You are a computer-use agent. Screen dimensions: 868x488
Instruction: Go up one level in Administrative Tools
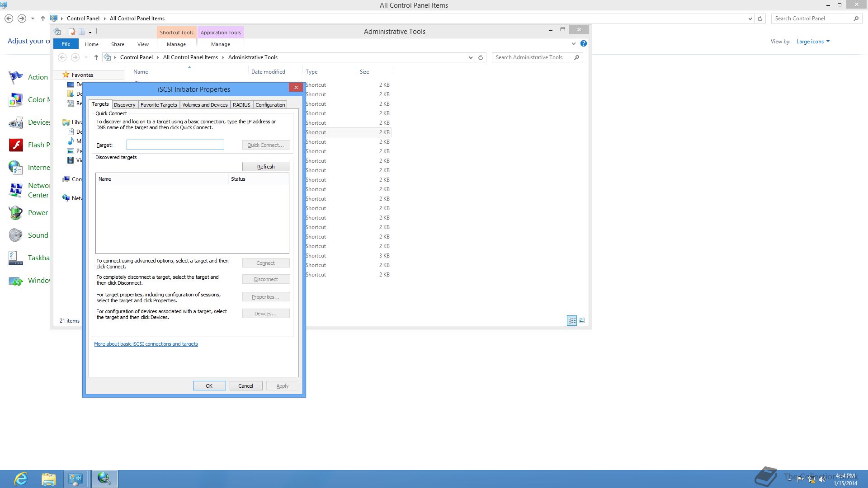tap(96, 57)
